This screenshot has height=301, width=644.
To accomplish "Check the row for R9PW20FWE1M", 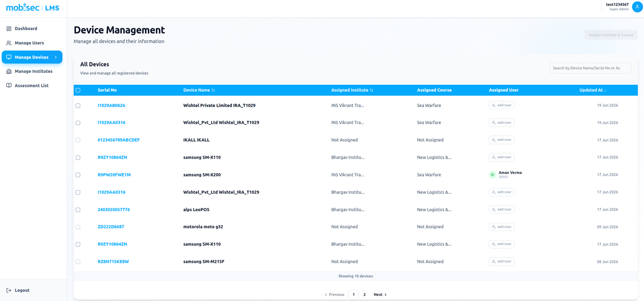I will click(x=78, y=175).
